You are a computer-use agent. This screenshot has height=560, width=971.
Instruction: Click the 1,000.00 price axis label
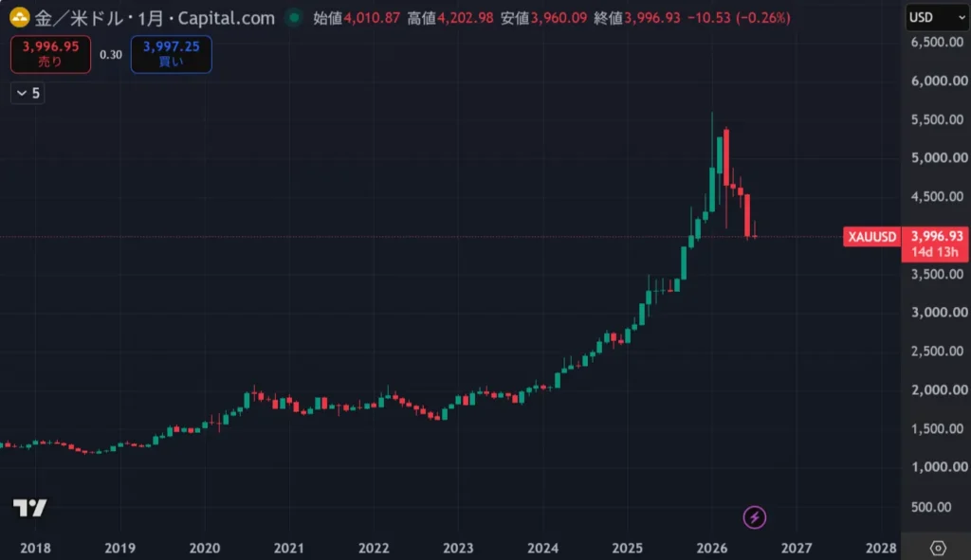pos(939,467)
